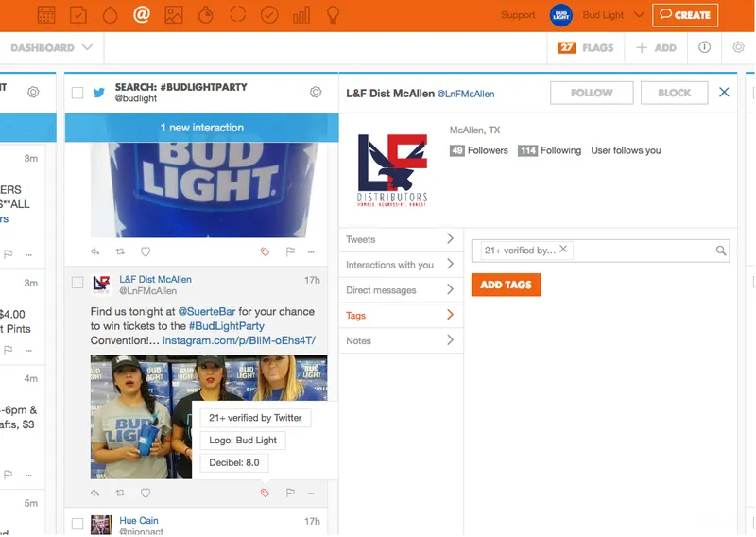Expand the Tweets section chevron
Viewport: 756px width, 537px height.
pyautogui.click(x=450, y=238)
